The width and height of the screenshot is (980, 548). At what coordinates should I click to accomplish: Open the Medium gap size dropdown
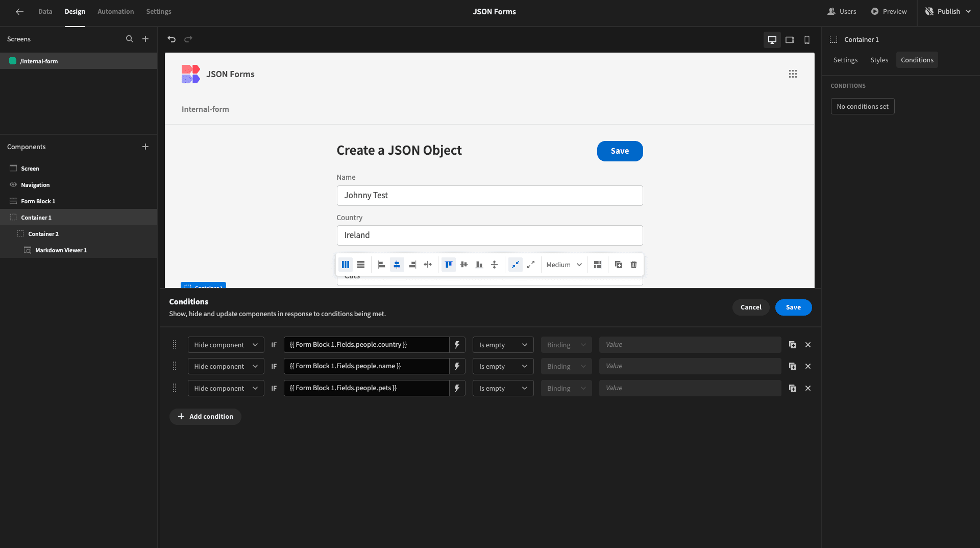[x=564, y=265]
